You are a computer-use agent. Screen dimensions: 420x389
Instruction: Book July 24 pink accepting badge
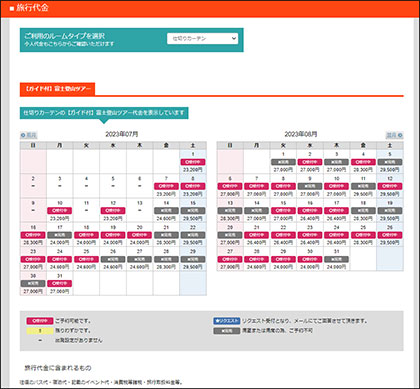60,259
